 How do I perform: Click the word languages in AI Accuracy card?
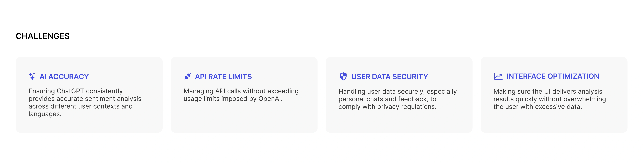45,114
